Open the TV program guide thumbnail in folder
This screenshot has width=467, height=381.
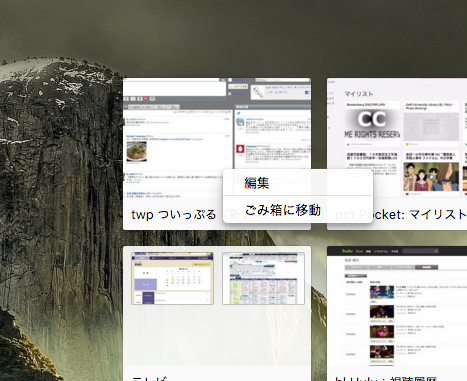[x=263, y=278]
